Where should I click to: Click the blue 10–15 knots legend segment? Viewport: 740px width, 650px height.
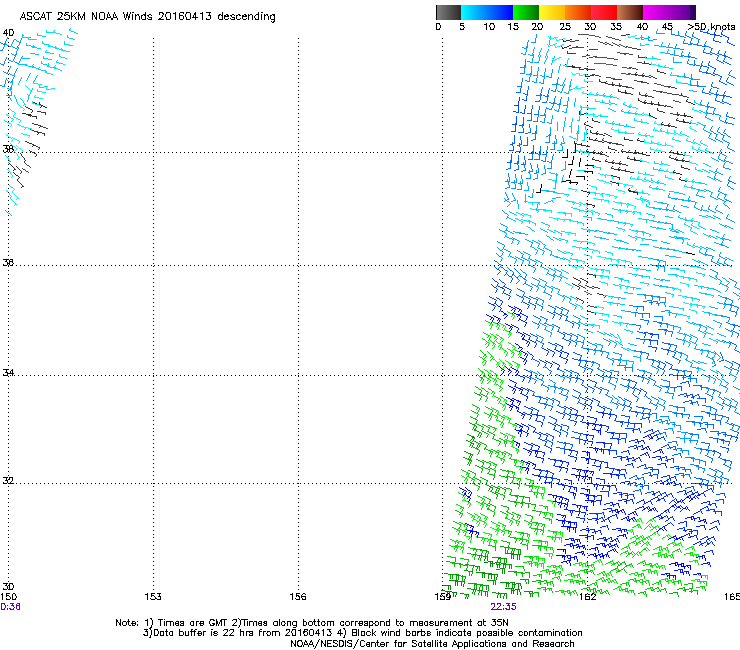pyautogui.click(x=500, y=12)
